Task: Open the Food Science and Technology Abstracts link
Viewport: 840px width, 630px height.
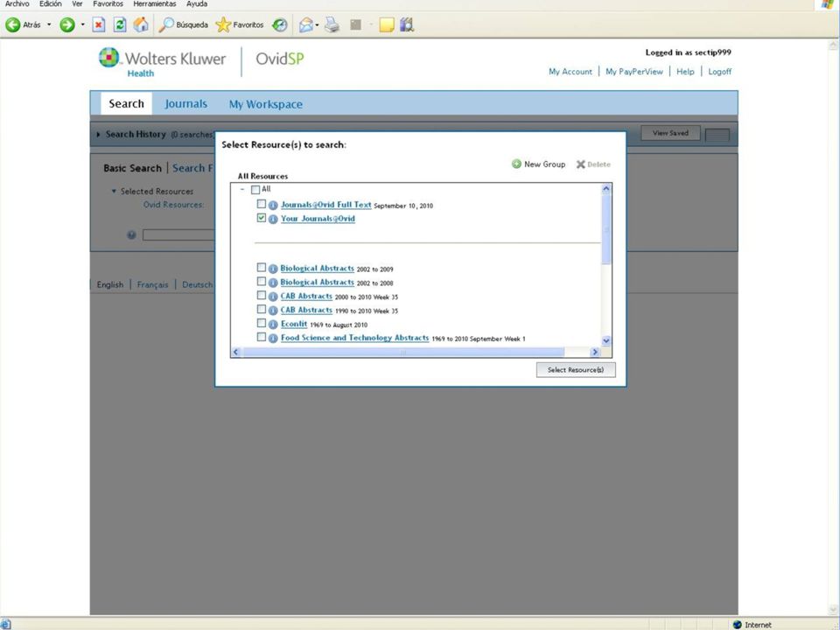Action: [354, 338]
